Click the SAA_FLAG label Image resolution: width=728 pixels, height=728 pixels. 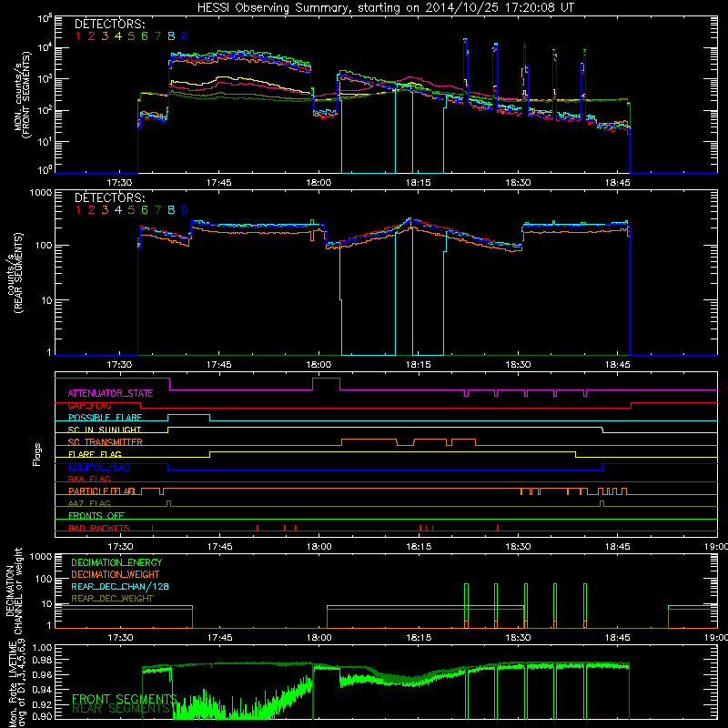click(x=89, y=479)
